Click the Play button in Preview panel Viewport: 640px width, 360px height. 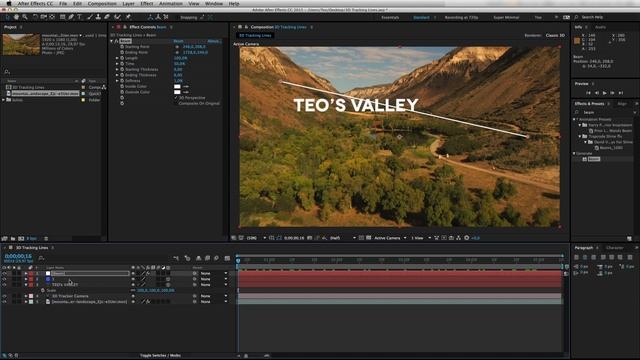(x=604, y=93)
